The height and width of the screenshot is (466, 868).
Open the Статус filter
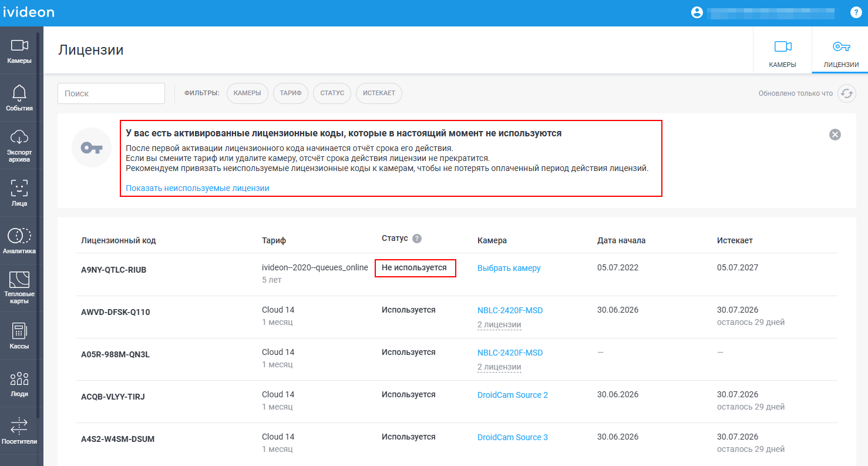click(332, 93)
